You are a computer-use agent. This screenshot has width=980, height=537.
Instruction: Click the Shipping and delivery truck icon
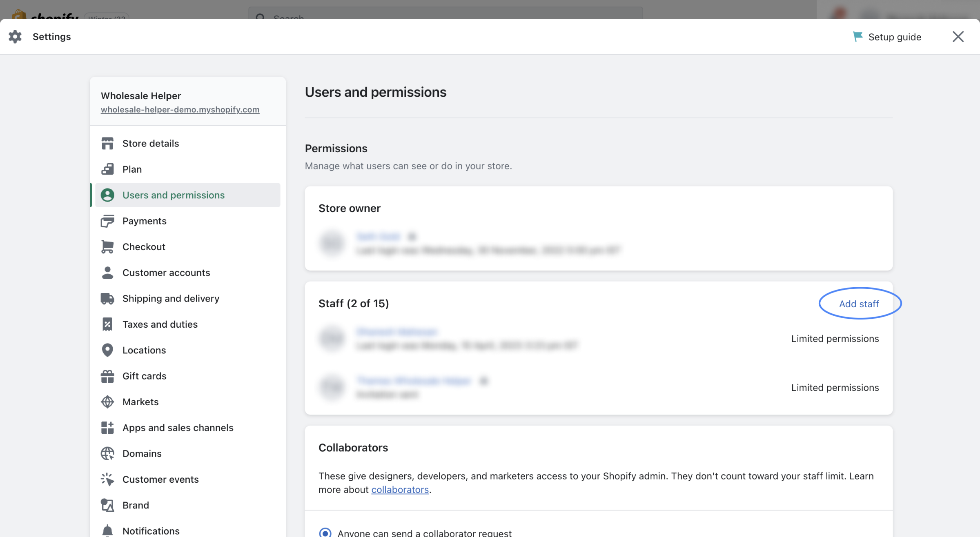(107, 299)
